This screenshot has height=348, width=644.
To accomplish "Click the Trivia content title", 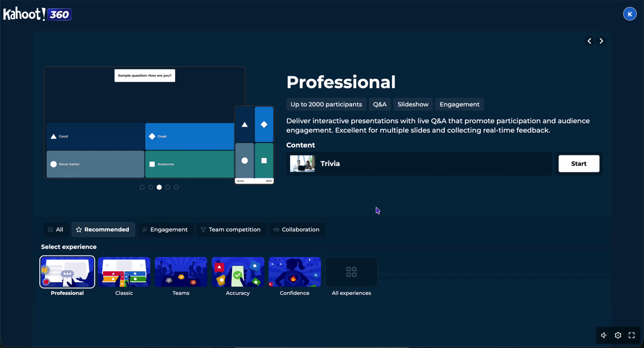I will click(x=330, y=163).
